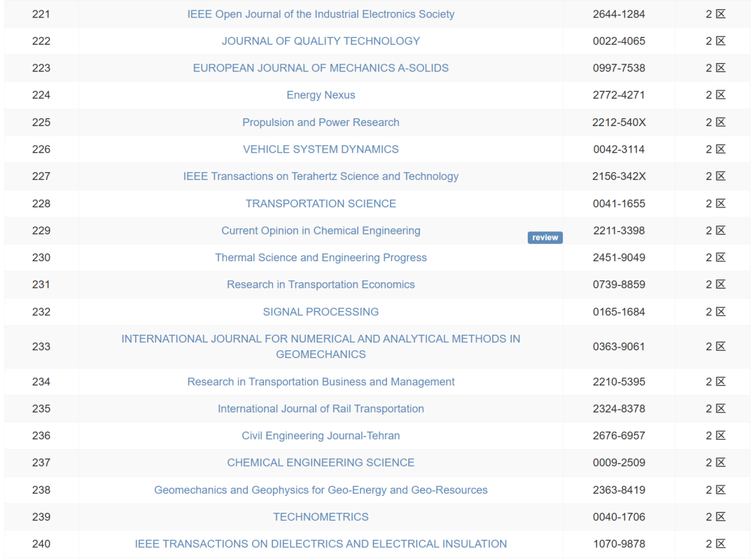Open Geomechanics and Geophysics for Geo-Energy journal
Screen dimensions: 756x559
(321, 490)
